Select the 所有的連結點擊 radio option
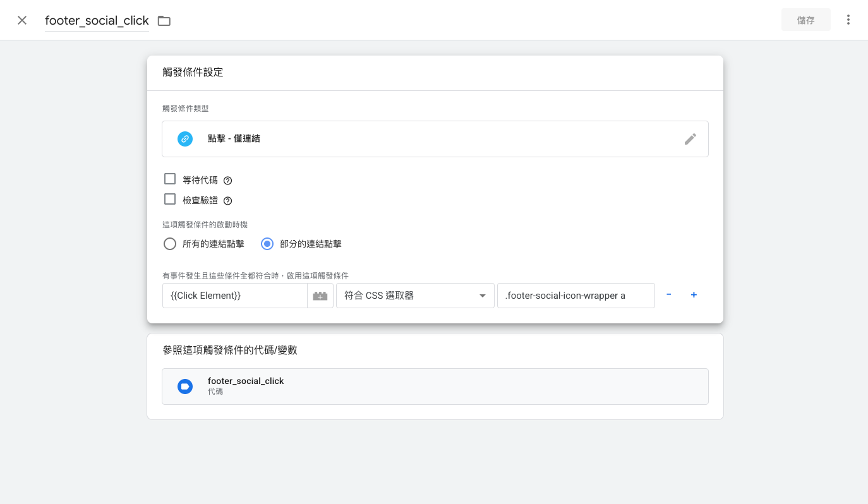 [x=170, y=243]
